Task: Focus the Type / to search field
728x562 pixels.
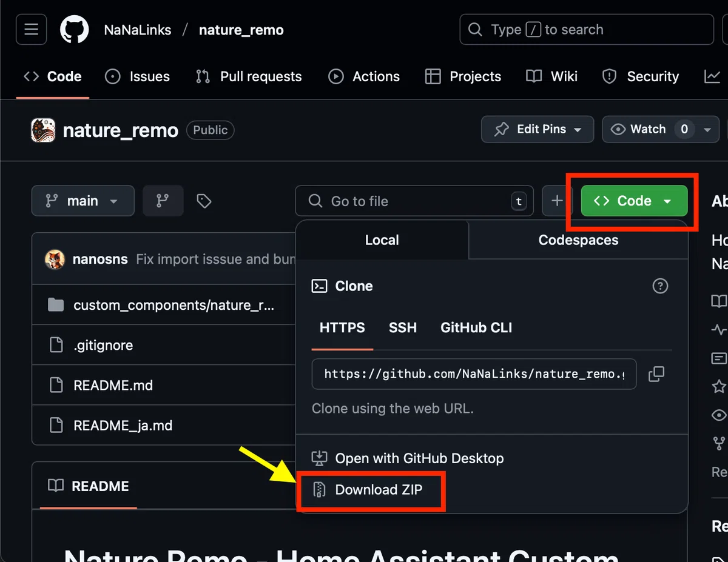Action: click(x=587, y=30)
